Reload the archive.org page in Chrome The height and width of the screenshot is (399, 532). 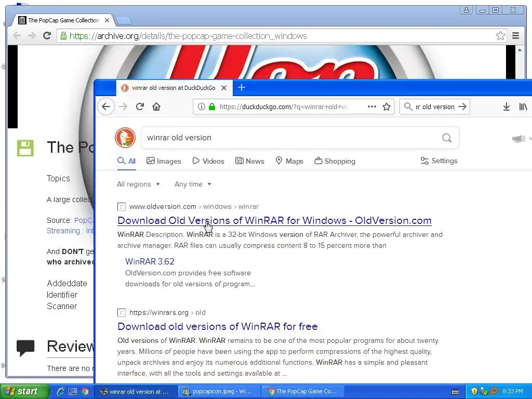(47, 36)
